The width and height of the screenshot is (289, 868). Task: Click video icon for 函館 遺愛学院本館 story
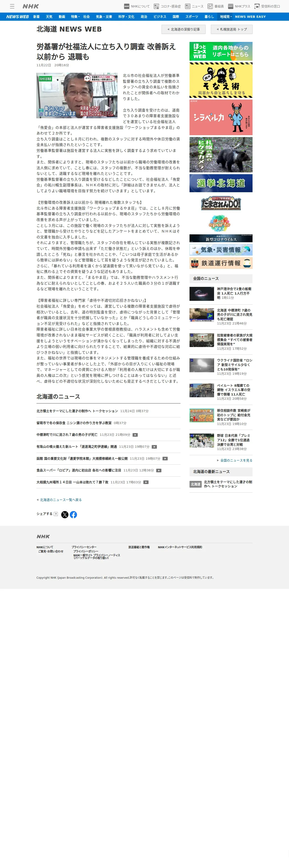165,458
